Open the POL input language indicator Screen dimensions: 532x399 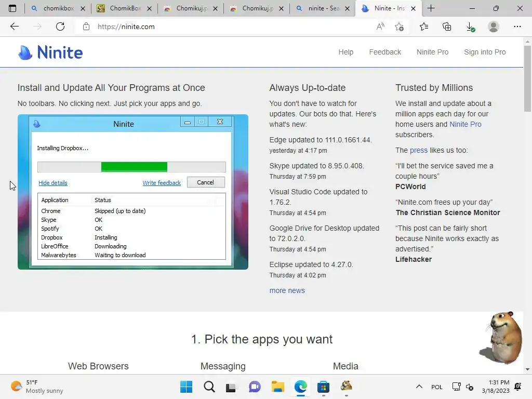pyautogui.click(x=436, y=387)
